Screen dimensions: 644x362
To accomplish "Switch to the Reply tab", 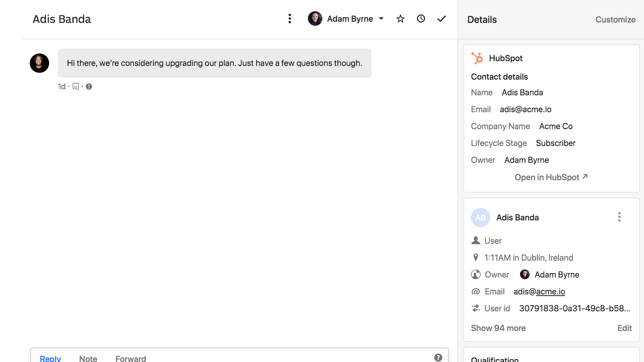I will tap(50, 358).
